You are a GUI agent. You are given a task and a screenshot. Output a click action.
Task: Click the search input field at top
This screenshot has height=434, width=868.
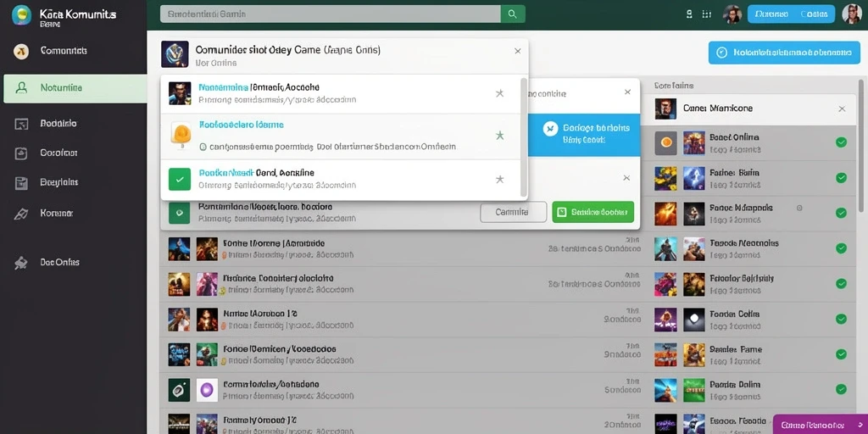coord(331,14)
